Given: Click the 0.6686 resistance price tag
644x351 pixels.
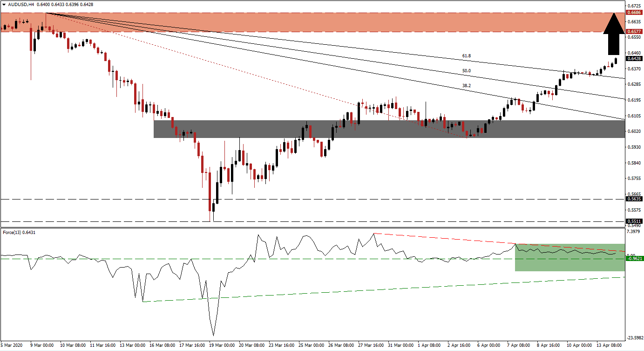Looking at the screenshot, I should (635, 13).
